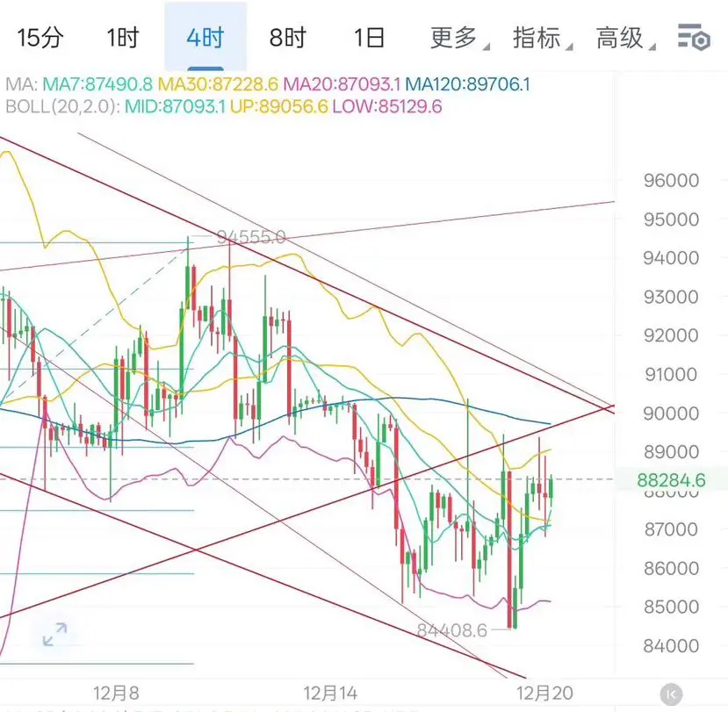Screen dimensions: 728x712
Task: Click the 91000 price axis label
Action: tap(671, 374)
